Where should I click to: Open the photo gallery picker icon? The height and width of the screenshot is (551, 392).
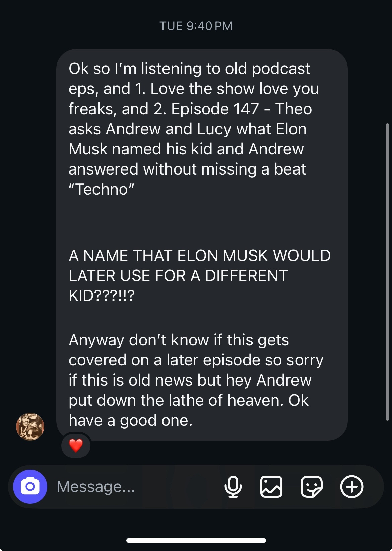point(271,487)
